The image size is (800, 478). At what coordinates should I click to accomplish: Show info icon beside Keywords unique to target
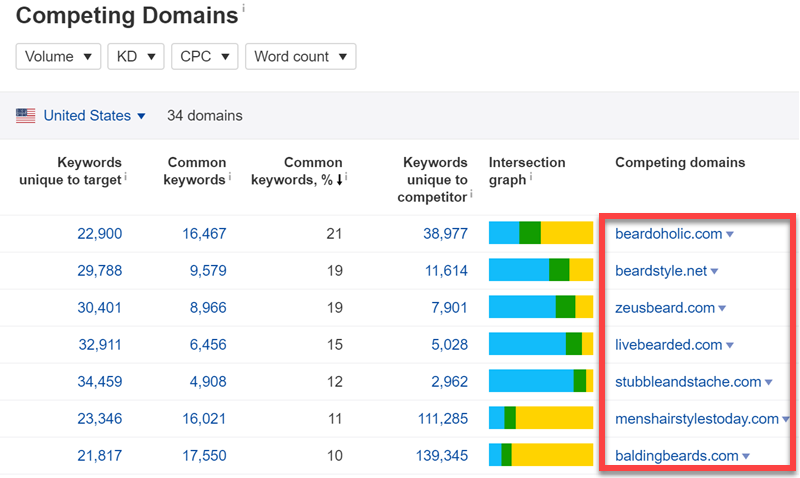pyautogui.click(x=126, y=176)
